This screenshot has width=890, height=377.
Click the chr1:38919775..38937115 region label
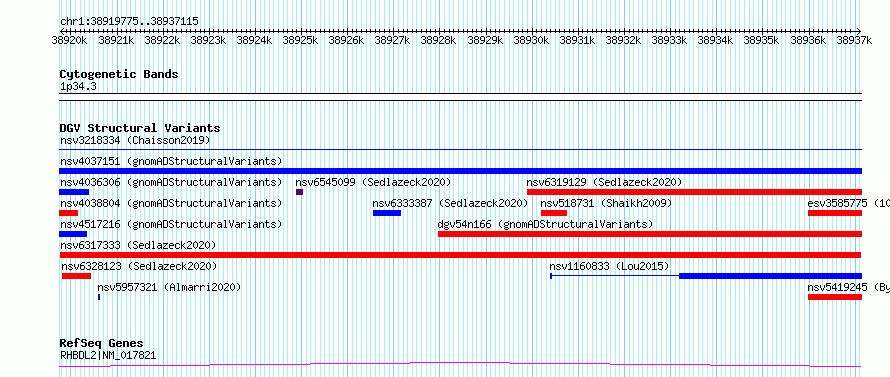(x=129, y=22)
